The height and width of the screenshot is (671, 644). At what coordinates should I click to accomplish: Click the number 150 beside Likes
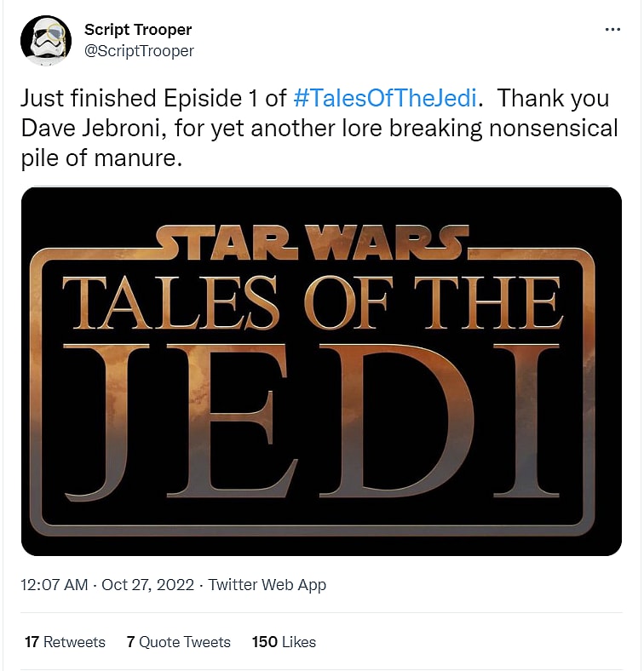click(265, 642)
